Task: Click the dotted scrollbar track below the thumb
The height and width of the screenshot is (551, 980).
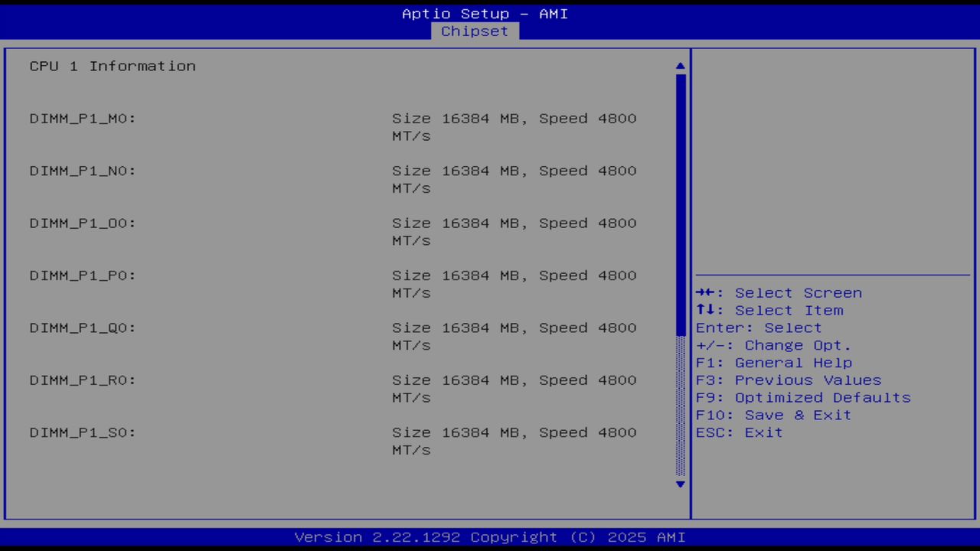Action: (x=681, y=406)
